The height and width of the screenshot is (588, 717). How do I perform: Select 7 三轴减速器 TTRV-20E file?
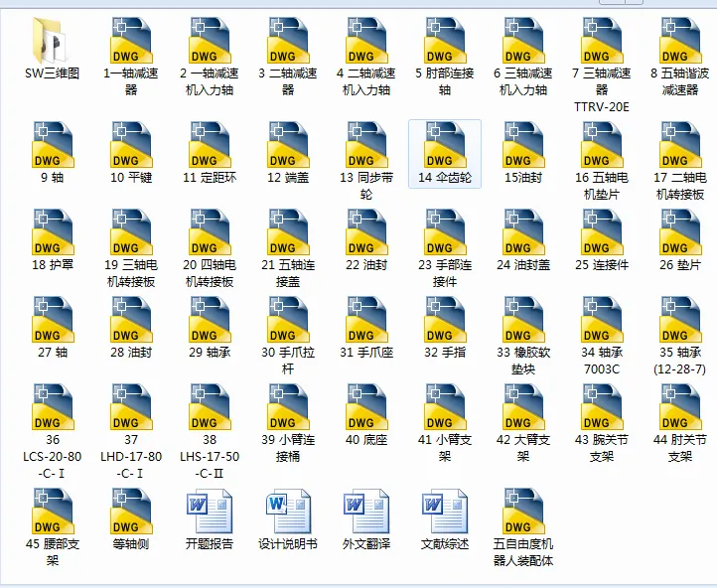point(602,65)
